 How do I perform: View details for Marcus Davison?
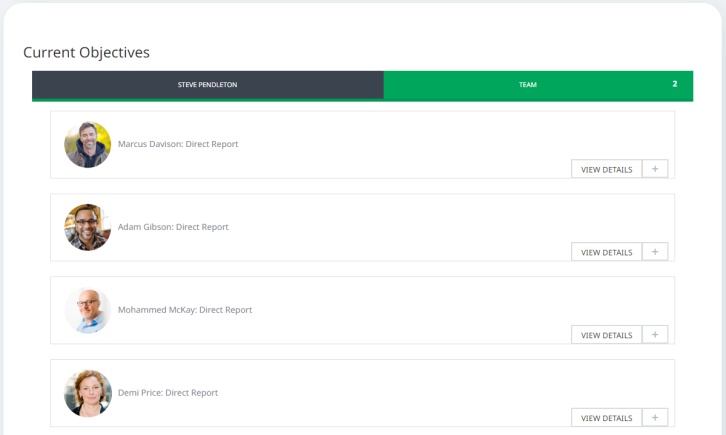[606, 169]
